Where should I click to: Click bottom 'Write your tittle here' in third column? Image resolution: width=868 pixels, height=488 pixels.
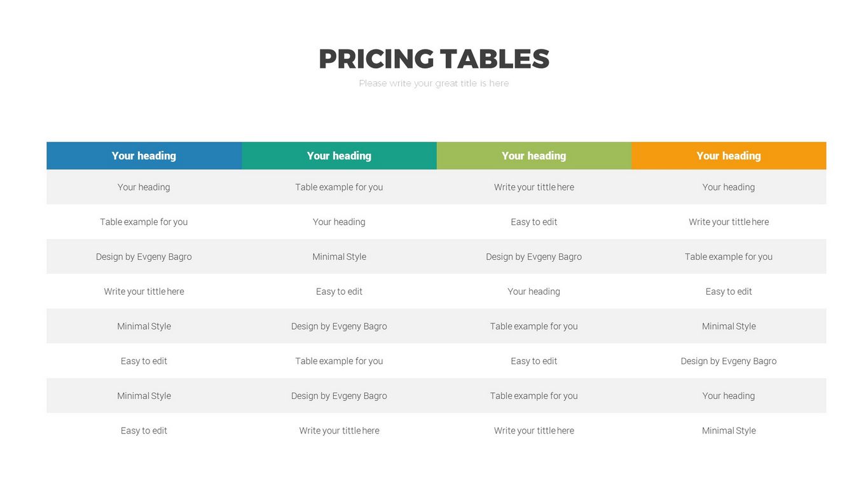pyautogui.click(x=534, y=431)
